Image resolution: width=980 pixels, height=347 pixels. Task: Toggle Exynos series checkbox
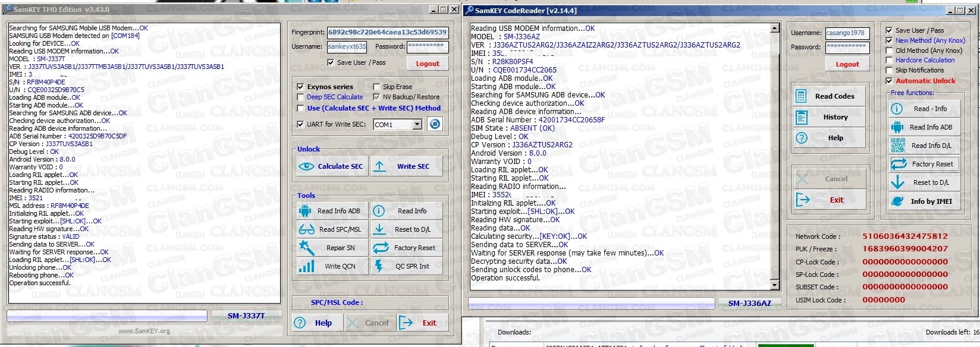pyautogui.click(x=300, y=87)
